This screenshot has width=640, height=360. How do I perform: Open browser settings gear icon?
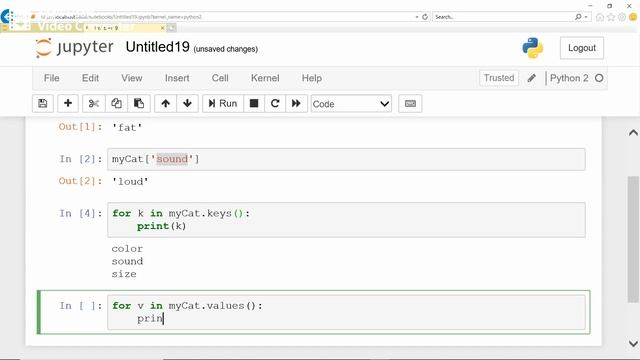pos(622,17)
